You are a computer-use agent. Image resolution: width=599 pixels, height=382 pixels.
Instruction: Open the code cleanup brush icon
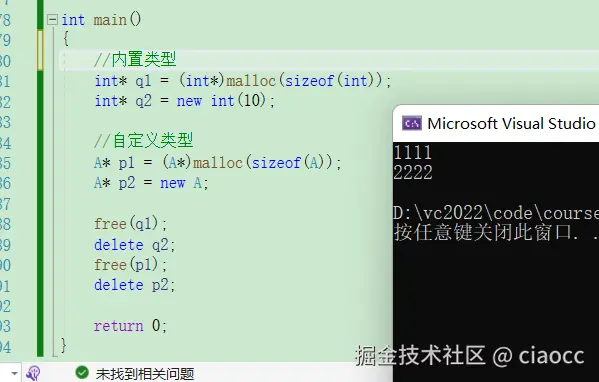[33, 373]
